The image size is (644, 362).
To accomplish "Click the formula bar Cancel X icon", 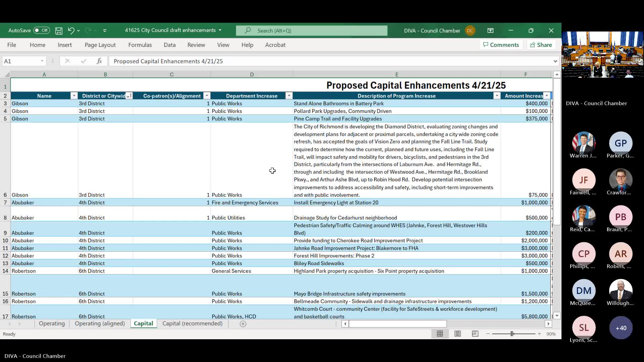I will pyautogui.click(x=67, y=61).
